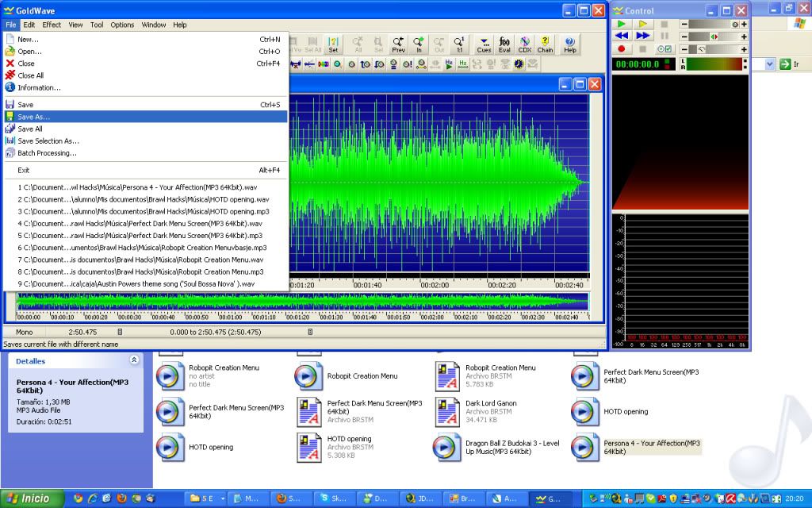812x508 pixels.
Task: Collapse the Detalles panel chevron
Action: [x=134, y=360]
